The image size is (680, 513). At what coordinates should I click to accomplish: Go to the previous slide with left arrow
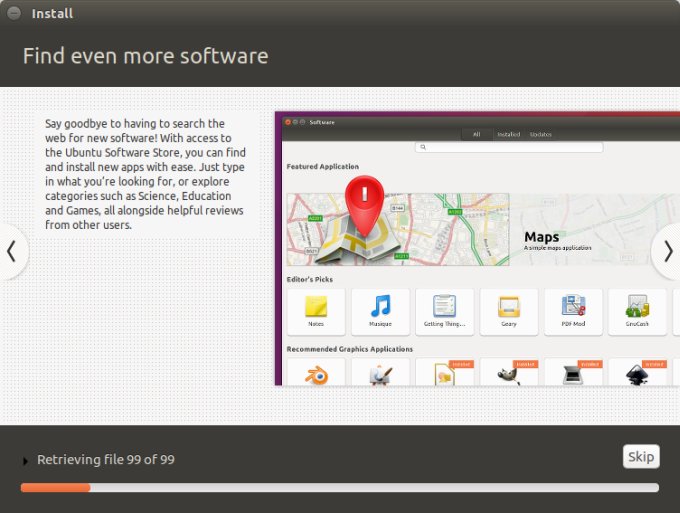(x=11, y=250)
